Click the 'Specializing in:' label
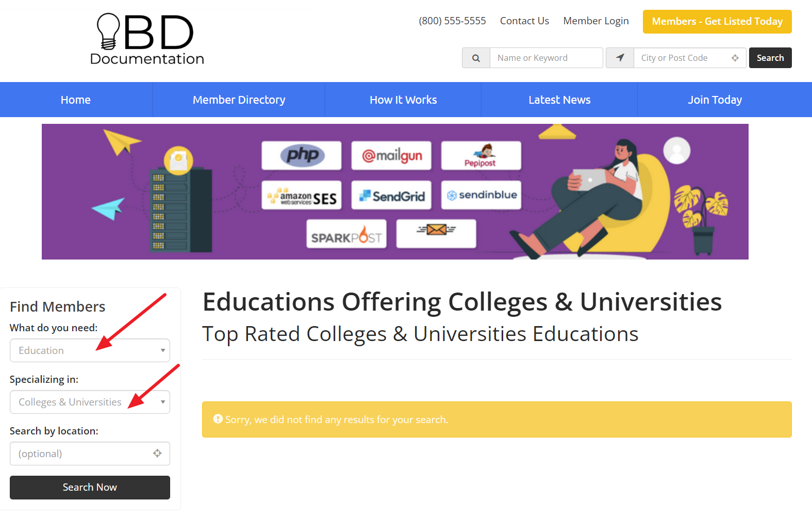The height and width of the screenshot is (517, 812). pos(44,379)
